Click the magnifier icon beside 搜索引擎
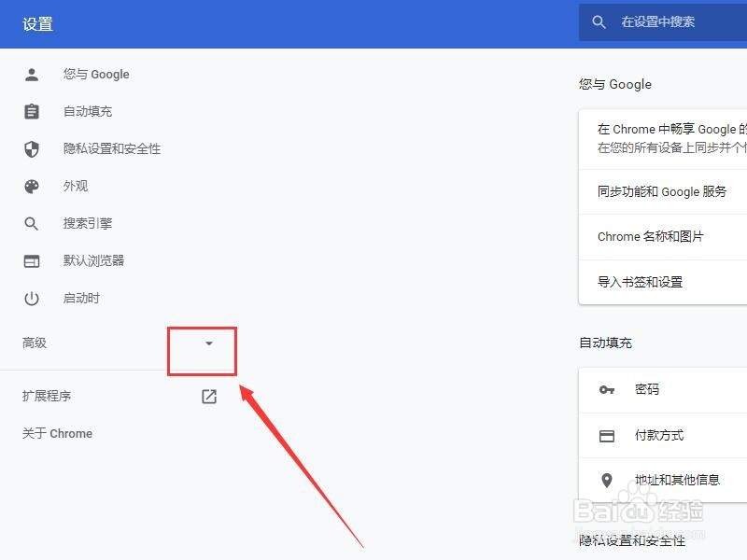Screen dimensions: 747x560 32,223
